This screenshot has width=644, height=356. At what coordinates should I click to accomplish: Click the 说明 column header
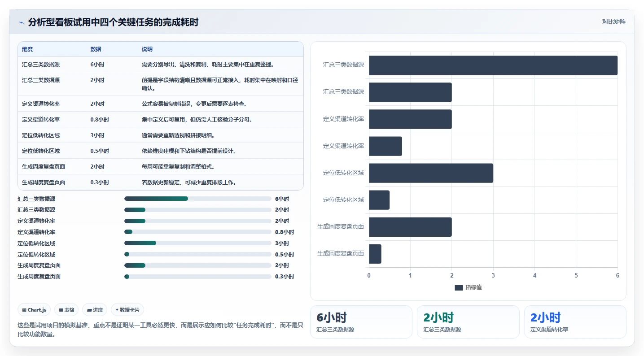point(147,49)
